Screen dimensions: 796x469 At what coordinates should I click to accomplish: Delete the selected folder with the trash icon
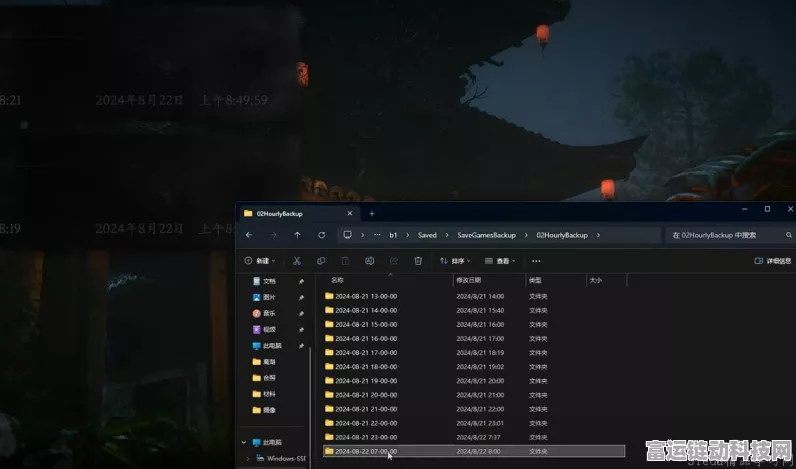pos(418,261)
